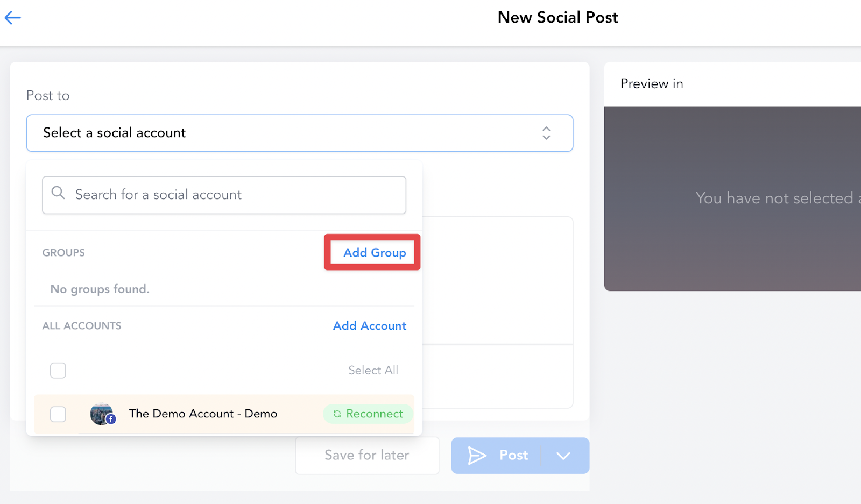
Task: Select The Demo Account - Demo row
Action: [x=224, y=414]
